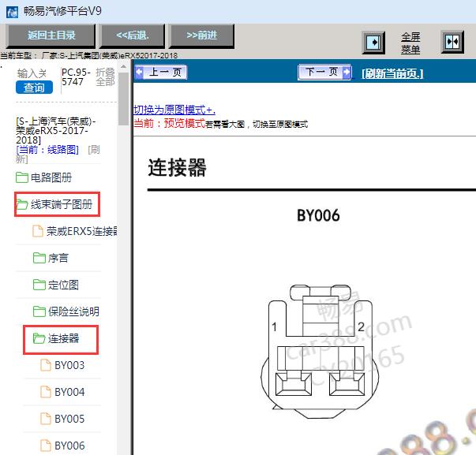Click the sidebar vertical scrollbar thumb

[x=123, y=99]
